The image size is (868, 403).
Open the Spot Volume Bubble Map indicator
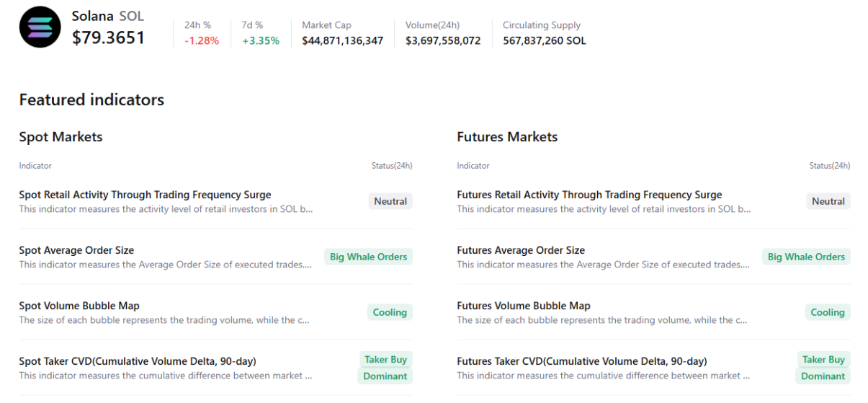coord(79,306)
